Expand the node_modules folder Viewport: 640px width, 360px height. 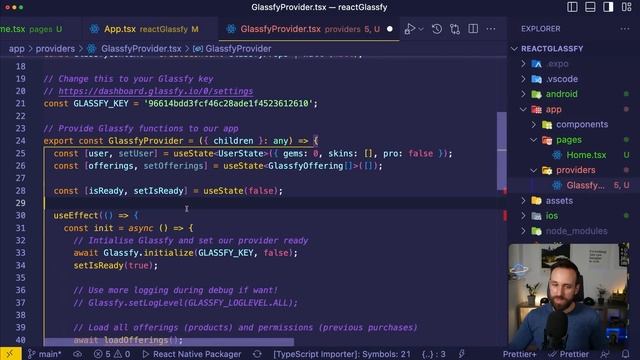pos(524,231)
